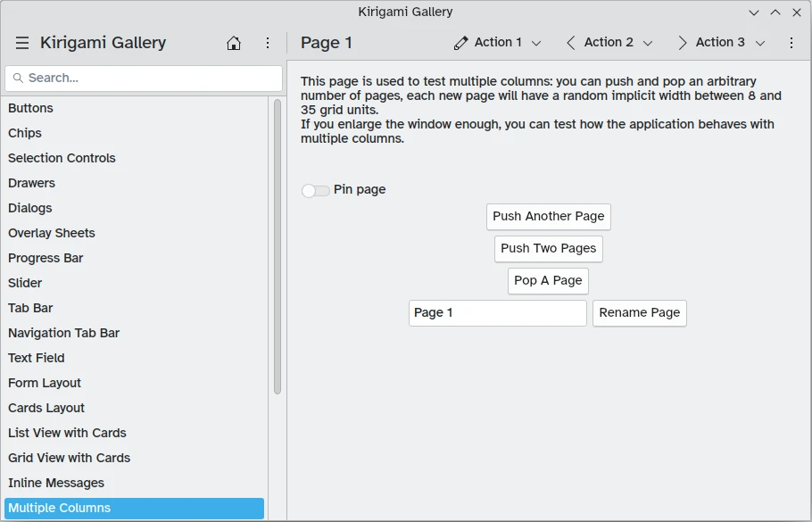The height and width of the screenshot is (522, 812).
Task: Maximize window with titlebar up arrow
Action: click(x=775, y=12)
